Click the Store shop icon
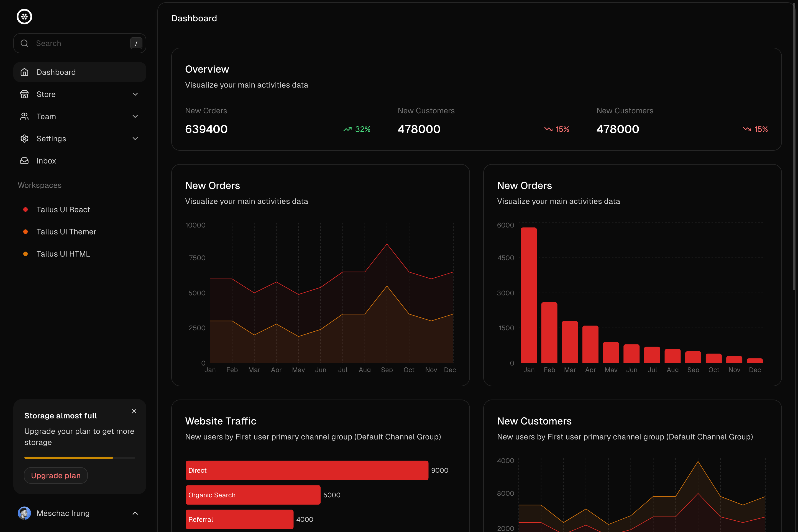Viewport: 798px width, 532px height. click(24, 94)
